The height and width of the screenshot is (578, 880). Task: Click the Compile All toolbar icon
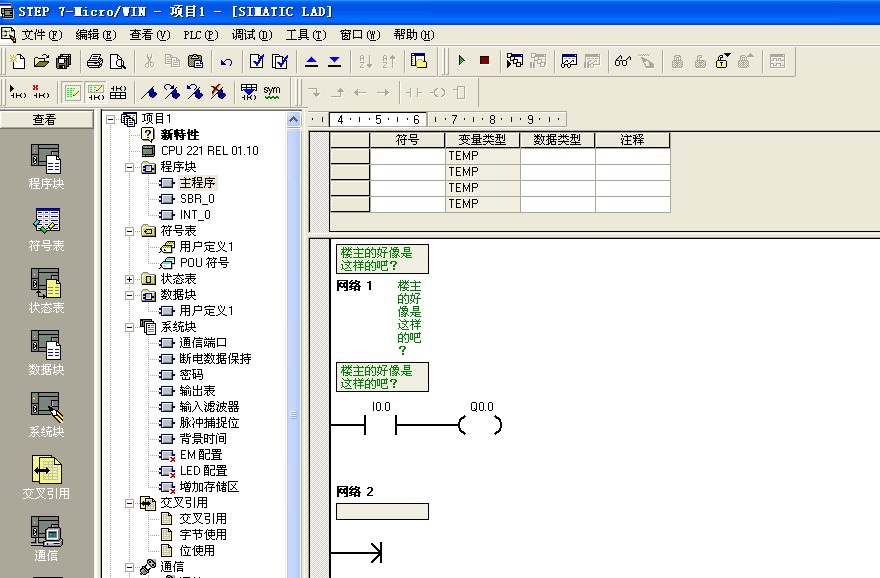coord(280,61)
